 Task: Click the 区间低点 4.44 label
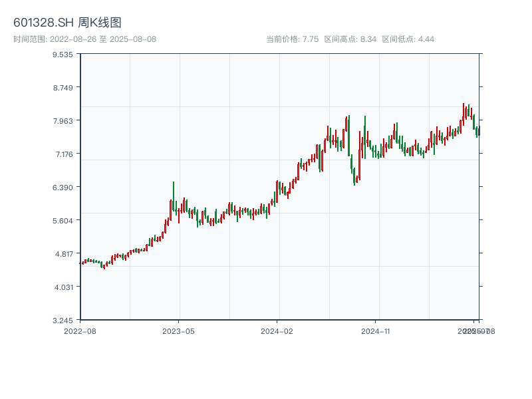[x=408, y=39]
